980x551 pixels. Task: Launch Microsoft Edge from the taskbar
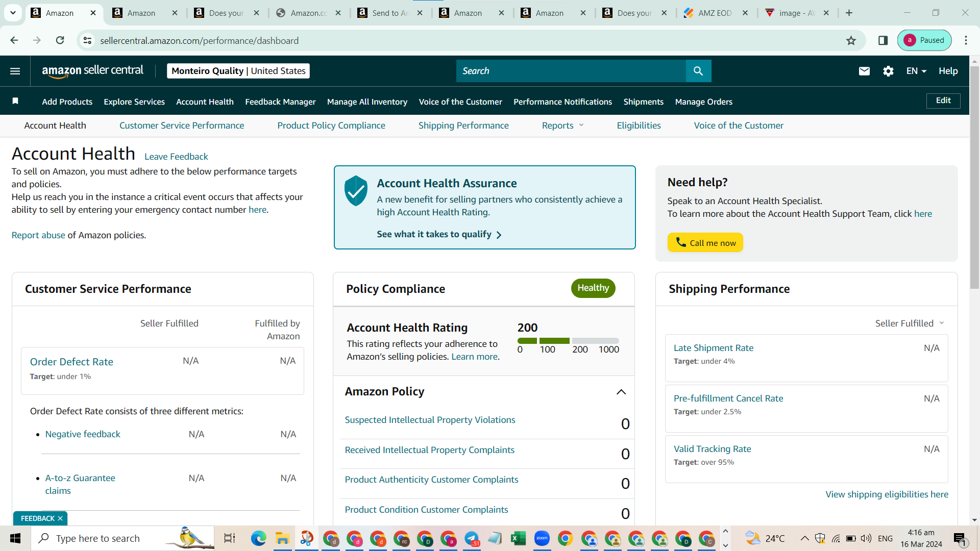(259, 538)
